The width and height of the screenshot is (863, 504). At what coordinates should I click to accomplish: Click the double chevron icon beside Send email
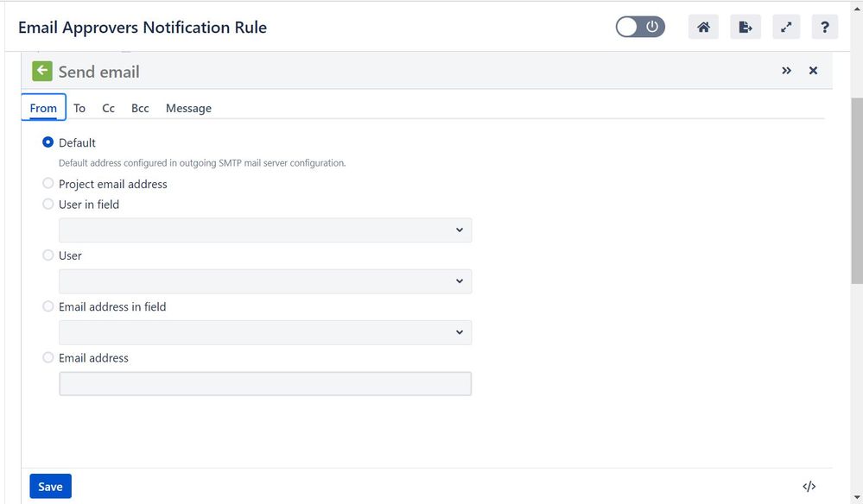click(x=786, y=71)
